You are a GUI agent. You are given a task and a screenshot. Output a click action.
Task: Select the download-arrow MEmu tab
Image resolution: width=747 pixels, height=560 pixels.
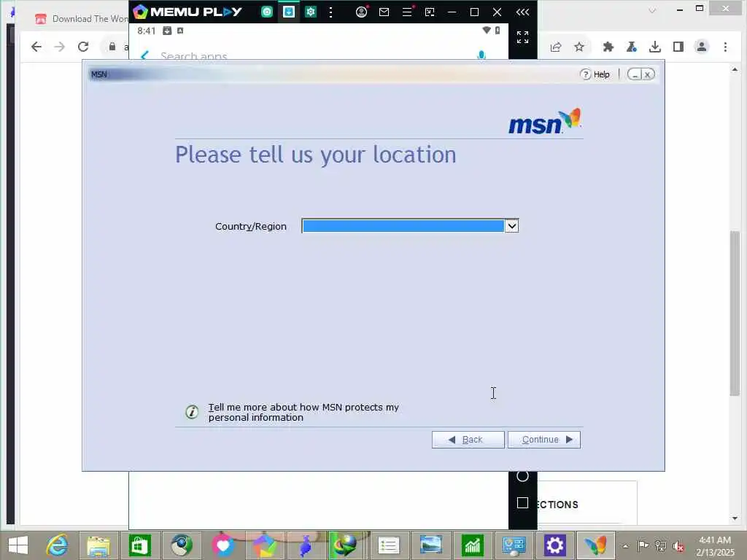coord(289,12)
